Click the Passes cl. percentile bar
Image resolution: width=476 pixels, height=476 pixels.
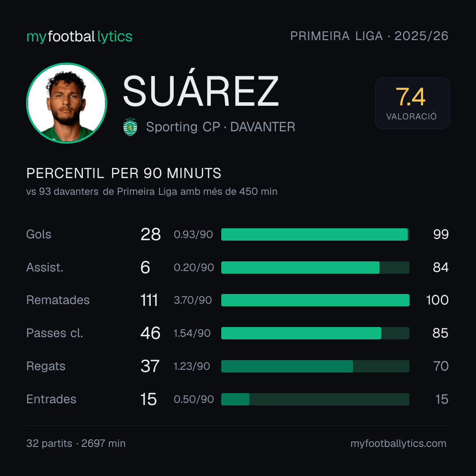tap(315, 333)
